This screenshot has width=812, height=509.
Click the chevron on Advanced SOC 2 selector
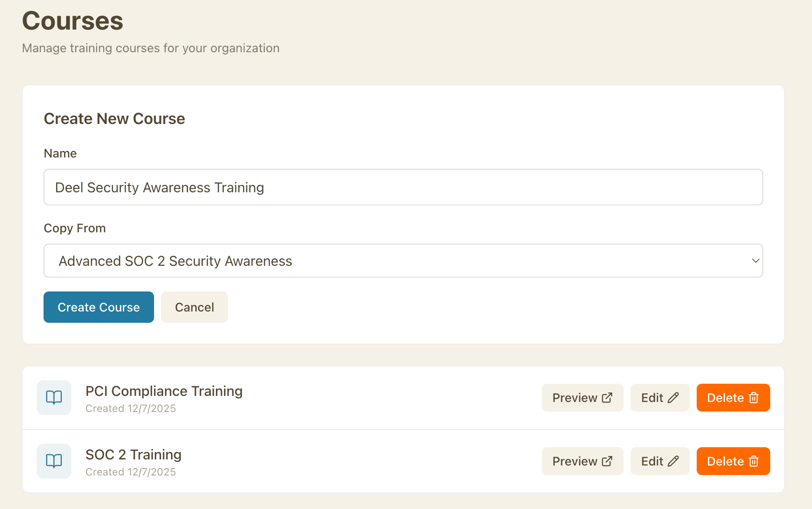(755, 261)
